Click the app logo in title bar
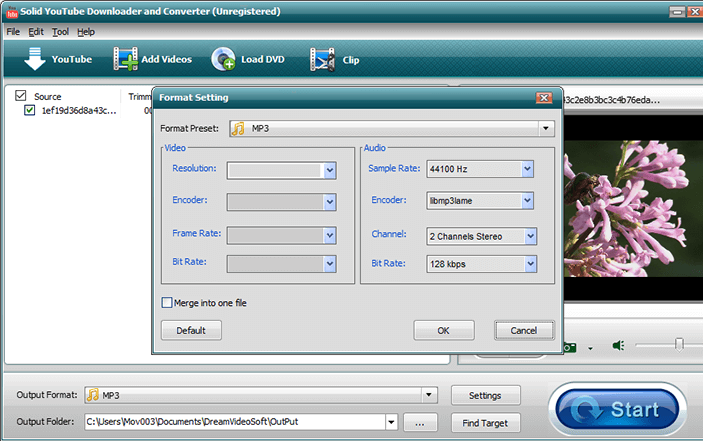The image size is (703, 441). pyautogui.click(x=12, y=12)
